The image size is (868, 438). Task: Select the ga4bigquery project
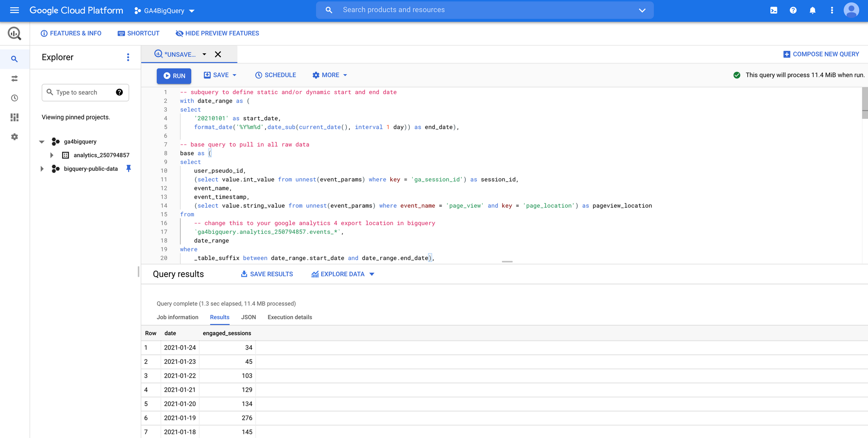tap(80, 142)
